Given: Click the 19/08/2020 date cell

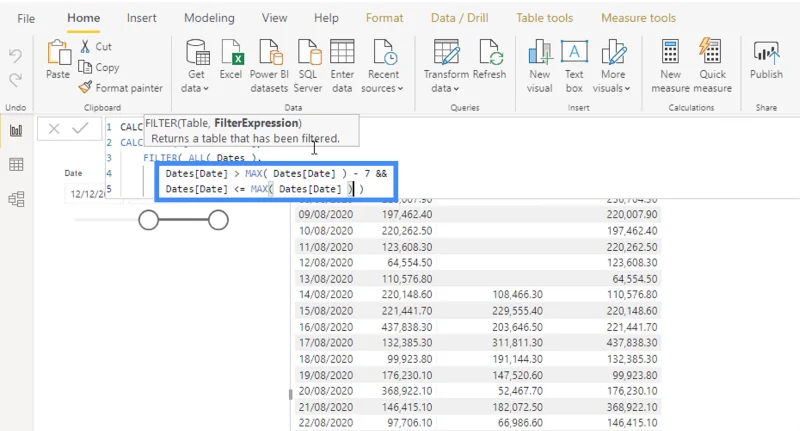Looking at the screenshot, I should (x=326, y=375).
